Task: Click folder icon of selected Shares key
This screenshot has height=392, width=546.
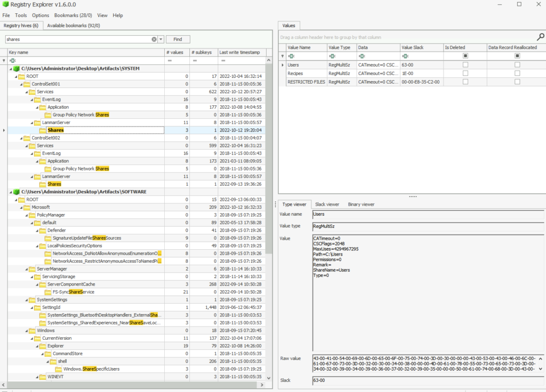Action: point(43,130)
